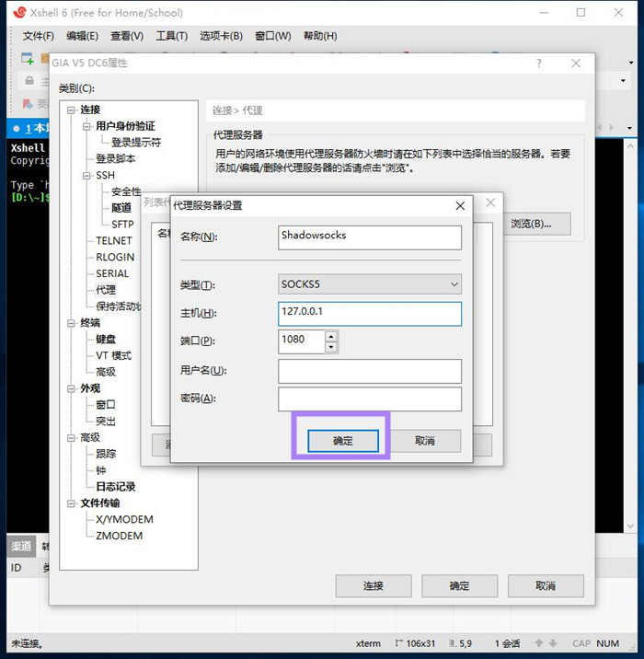Screen dimensions: 644x659
Task: Select 突出 under 外观
Action: pyautogui.click(x=106, y=422)
